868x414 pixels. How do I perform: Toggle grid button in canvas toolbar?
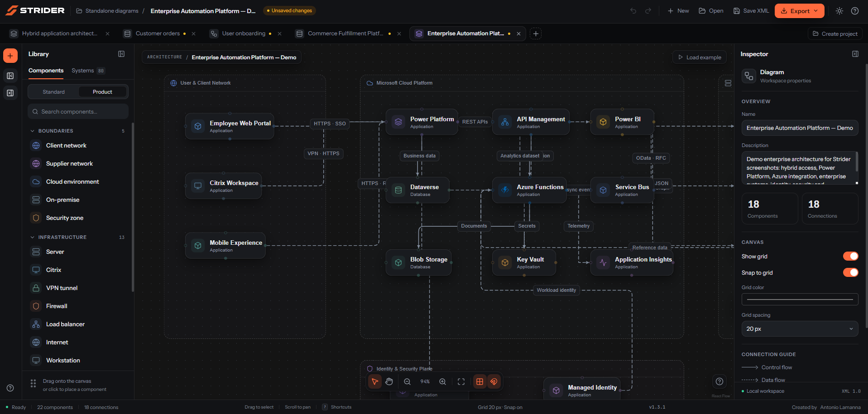(480, 382)
